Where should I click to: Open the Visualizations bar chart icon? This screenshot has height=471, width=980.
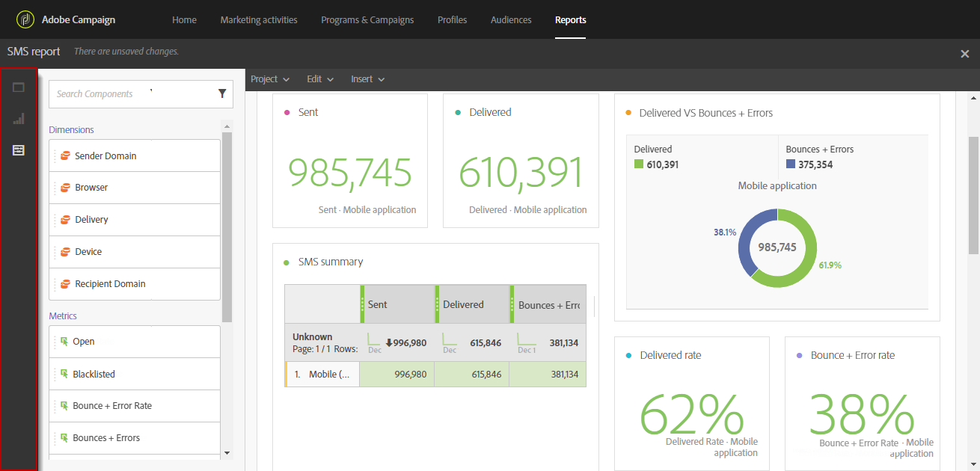point(19,118)
